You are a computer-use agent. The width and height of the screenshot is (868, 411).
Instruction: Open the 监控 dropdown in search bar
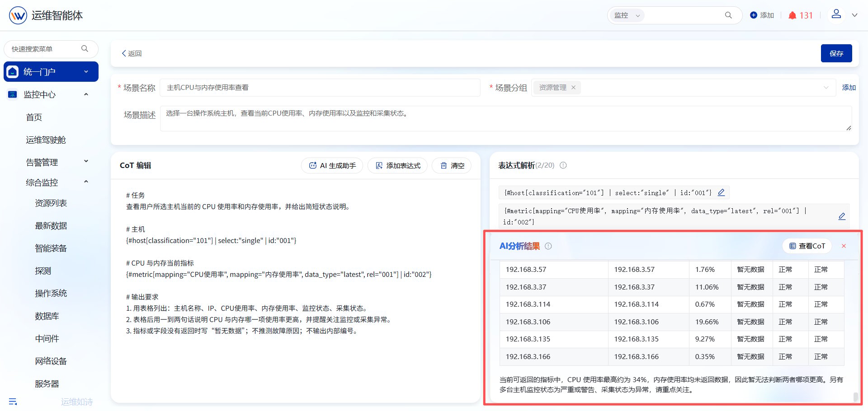pos(627,15)
